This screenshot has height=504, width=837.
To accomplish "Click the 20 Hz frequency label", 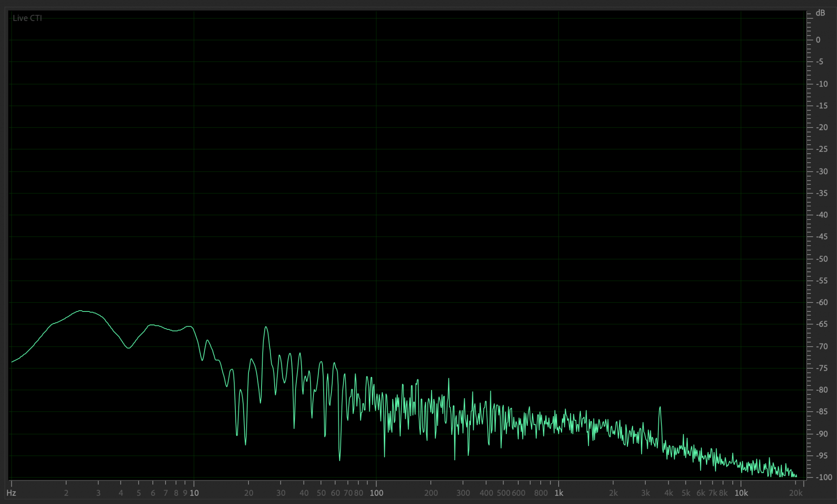I will click(x=248, y=493).
